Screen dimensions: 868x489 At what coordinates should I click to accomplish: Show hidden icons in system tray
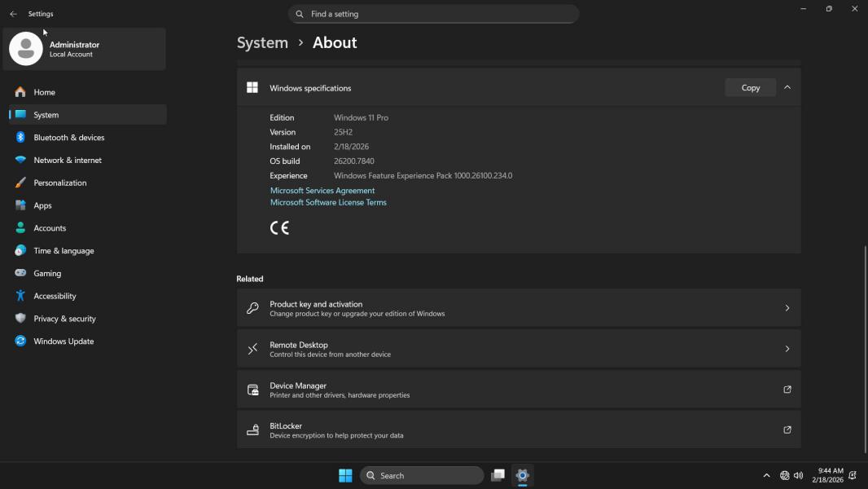[766, 475]
